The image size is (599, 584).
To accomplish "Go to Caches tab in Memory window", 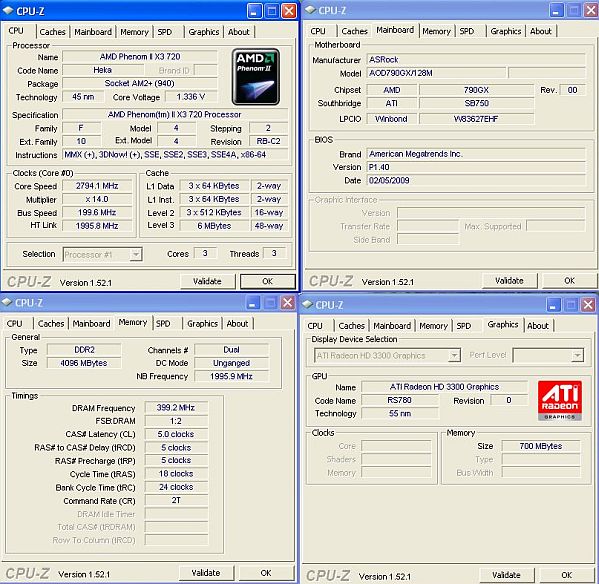I will click(51, 324).
